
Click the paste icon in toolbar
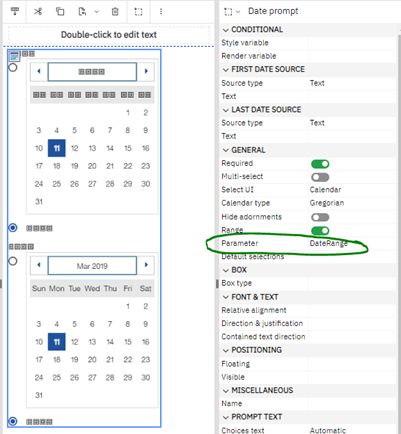pyautogui.click(x=82, y=12)
